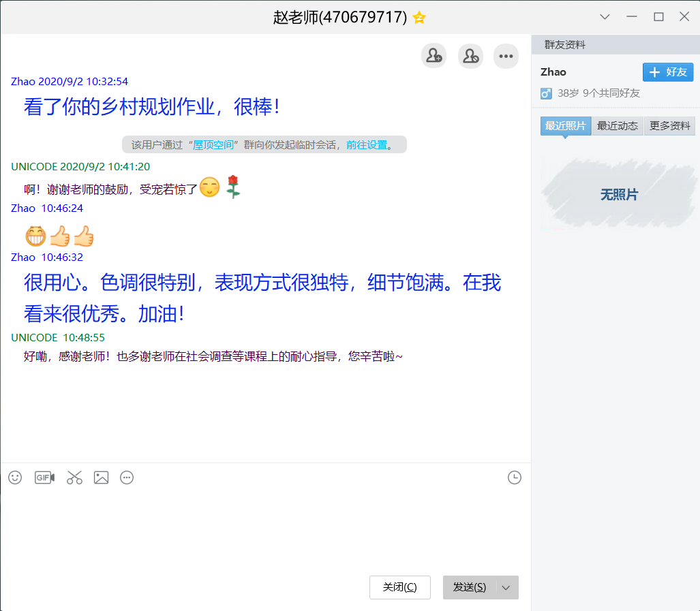Expand the send button dropdown arrow
Screen dimensions: 700x611
point(506,587)
